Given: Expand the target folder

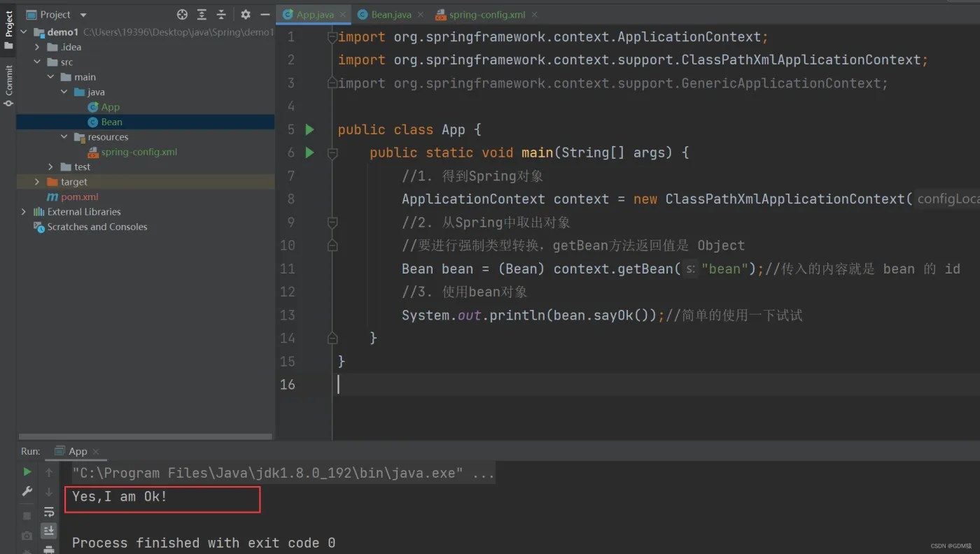Looking at the screenshot, I should pos(38,182).
